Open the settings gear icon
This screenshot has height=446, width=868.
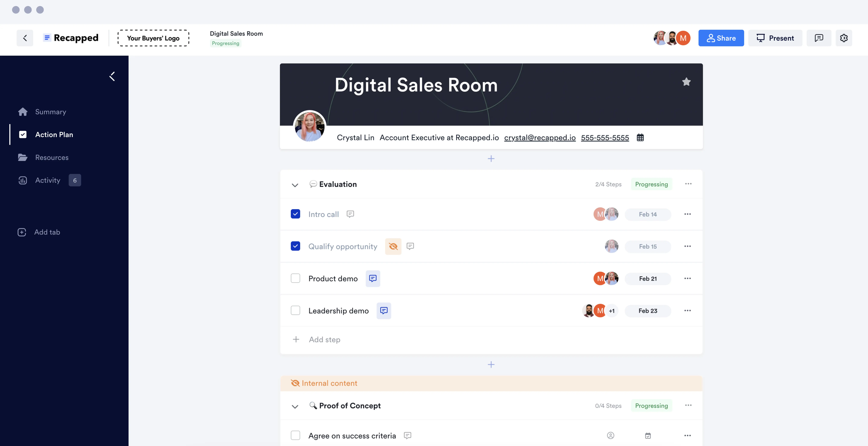click(844, 38)
